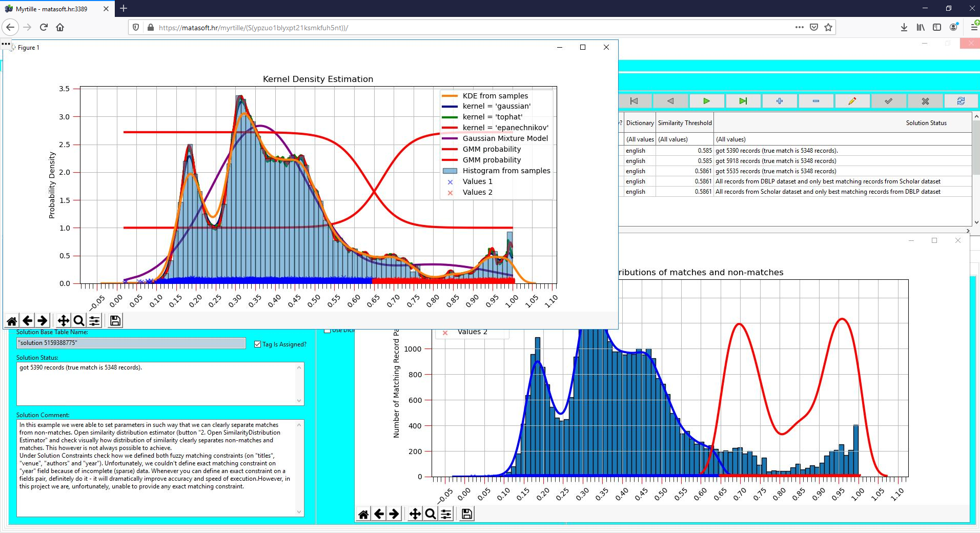
Task: Save the Kernel Density Estimation plot
Action: click(x=114, y=320)
